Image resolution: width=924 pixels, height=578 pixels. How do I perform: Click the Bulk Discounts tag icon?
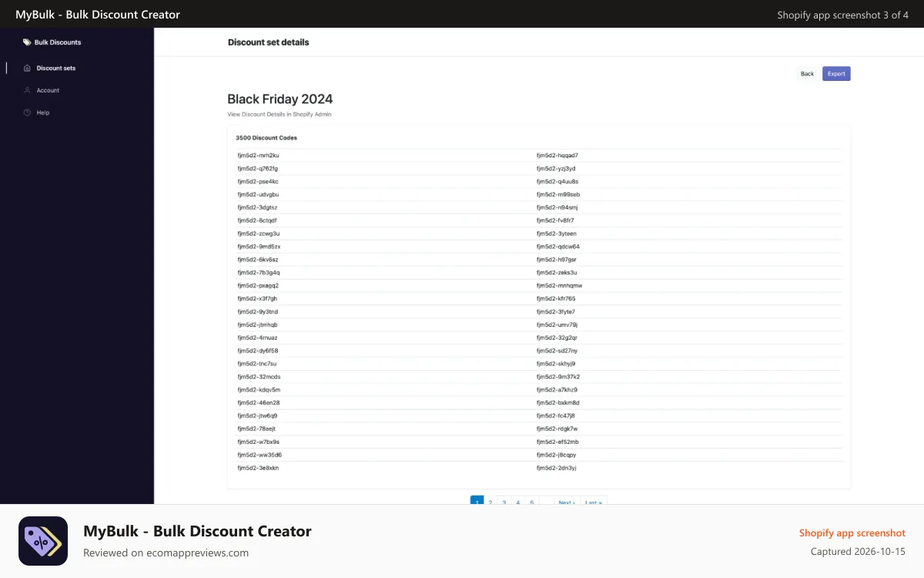tap(27, 42)
